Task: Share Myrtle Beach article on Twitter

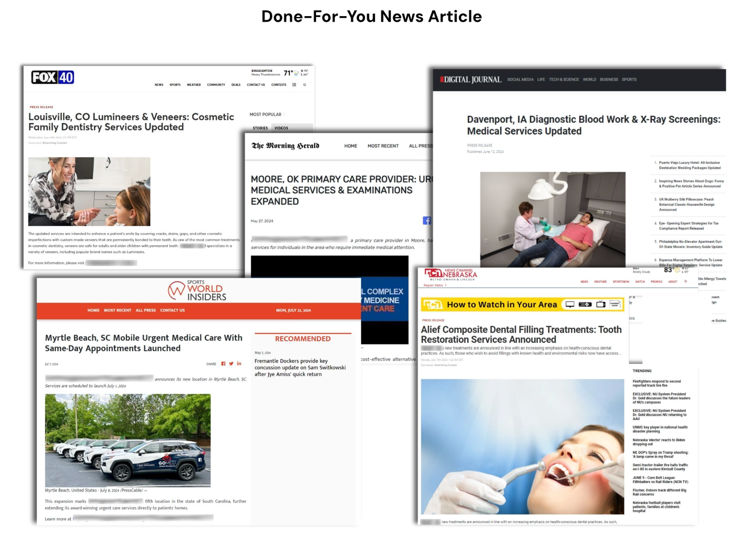Action: click(x=231, y=364)
